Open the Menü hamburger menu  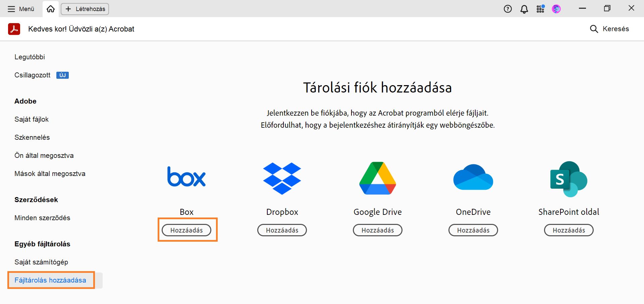(20, 9)
